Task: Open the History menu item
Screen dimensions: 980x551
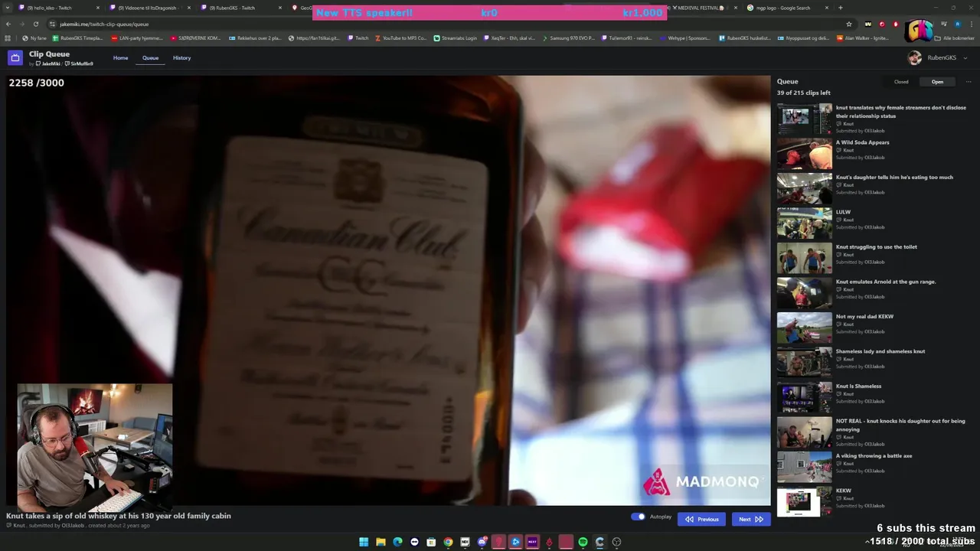Action: tap(181, 57)
